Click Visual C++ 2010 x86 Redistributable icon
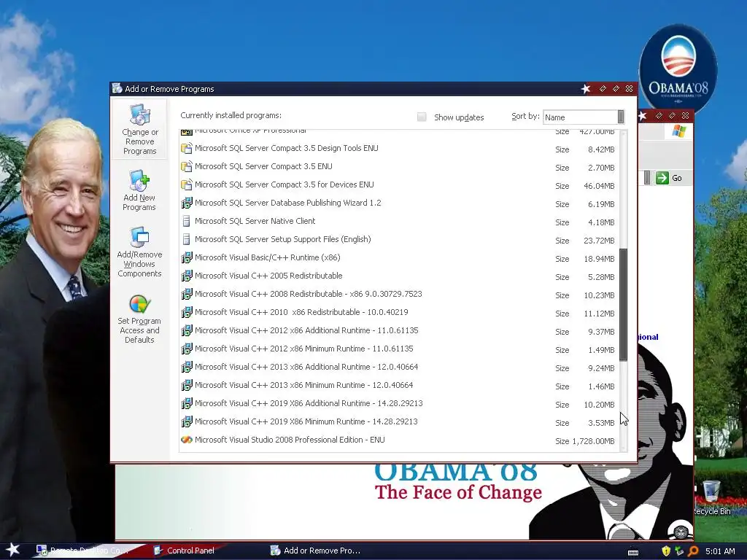This screenshot has width=747, height=560. (x=187, y=312)
